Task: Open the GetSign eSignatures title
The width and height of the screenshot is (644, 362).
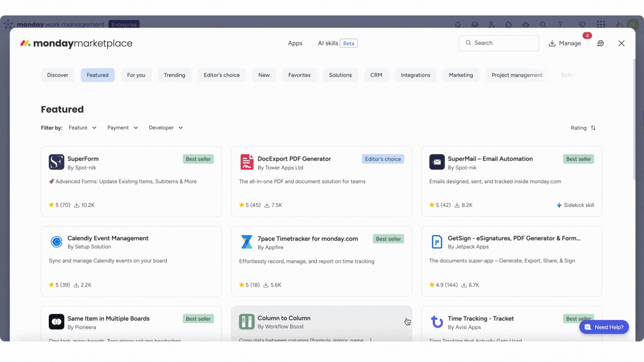Action: (x=514, y=238)
